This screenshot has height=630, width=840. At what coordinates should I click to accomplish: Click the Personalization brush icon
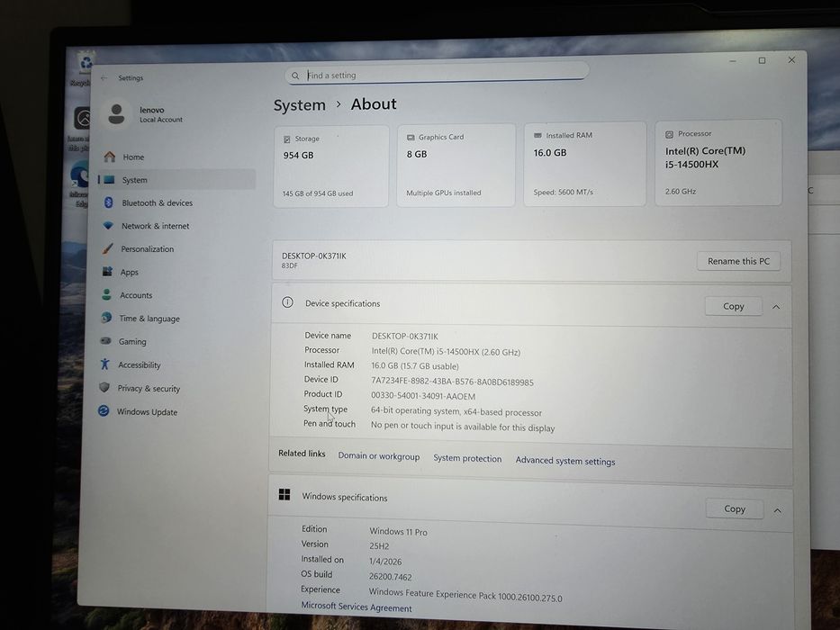point(108,248)
